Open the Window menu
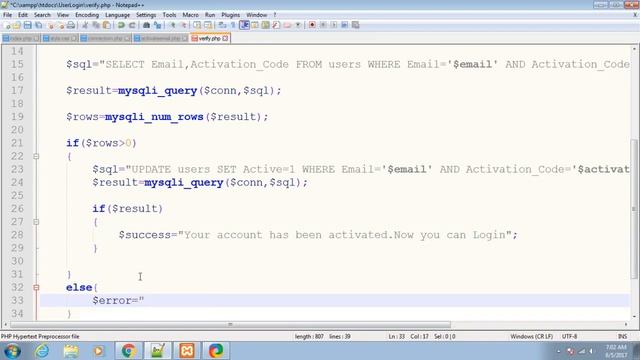The height and width of the screenshot is (360, 640). pos(256,15)
